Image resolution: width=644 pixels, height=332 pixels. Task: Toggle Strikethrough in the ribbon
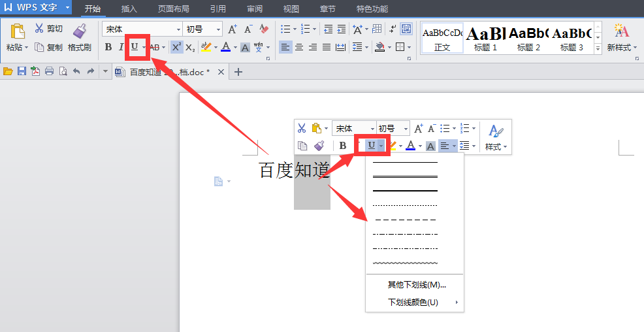[x=154, y=47]
